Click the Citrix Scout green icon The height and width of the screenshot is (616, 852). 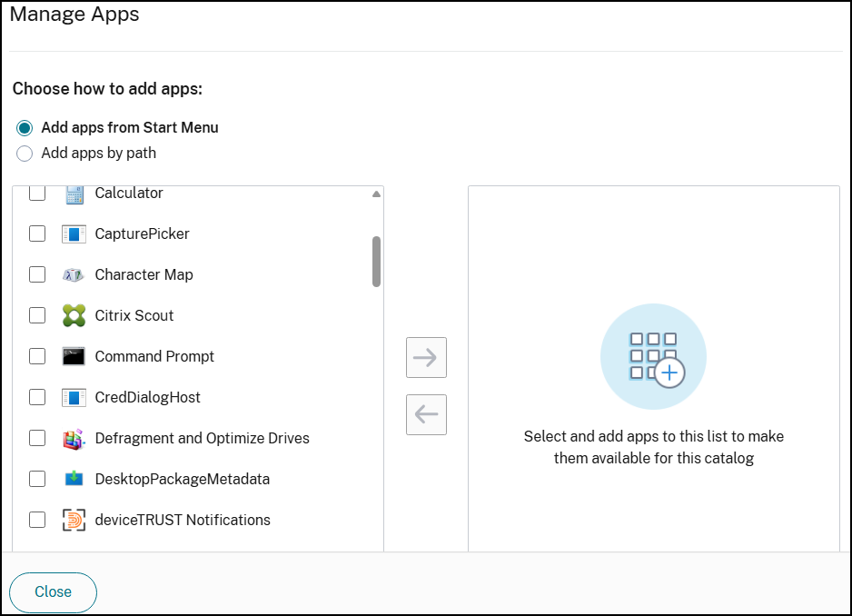tap(74, 315)
